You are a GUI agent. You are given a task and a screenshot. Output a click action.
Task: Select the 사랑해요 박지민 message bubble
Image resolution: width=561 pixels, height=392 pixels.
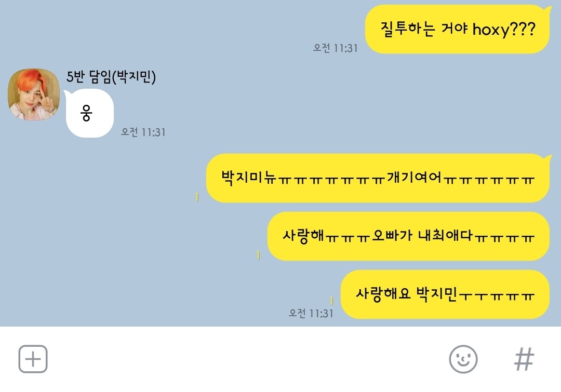click(445, 294)
